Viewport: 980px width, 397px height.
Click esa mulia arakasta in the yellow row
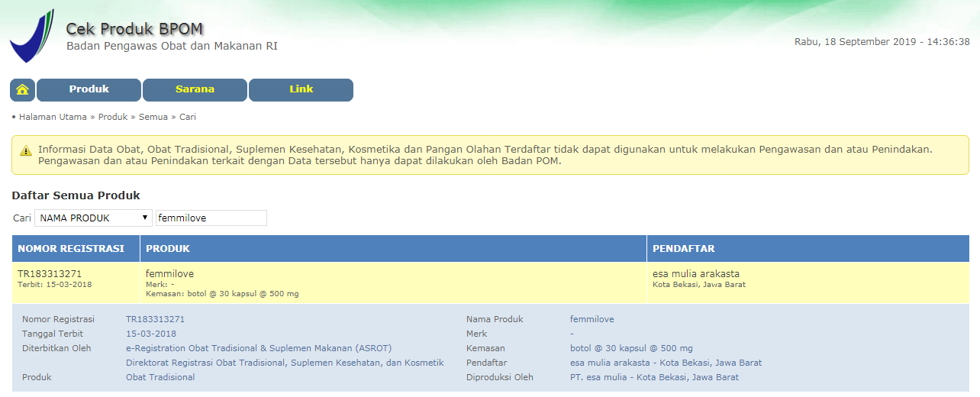[695, 273]
